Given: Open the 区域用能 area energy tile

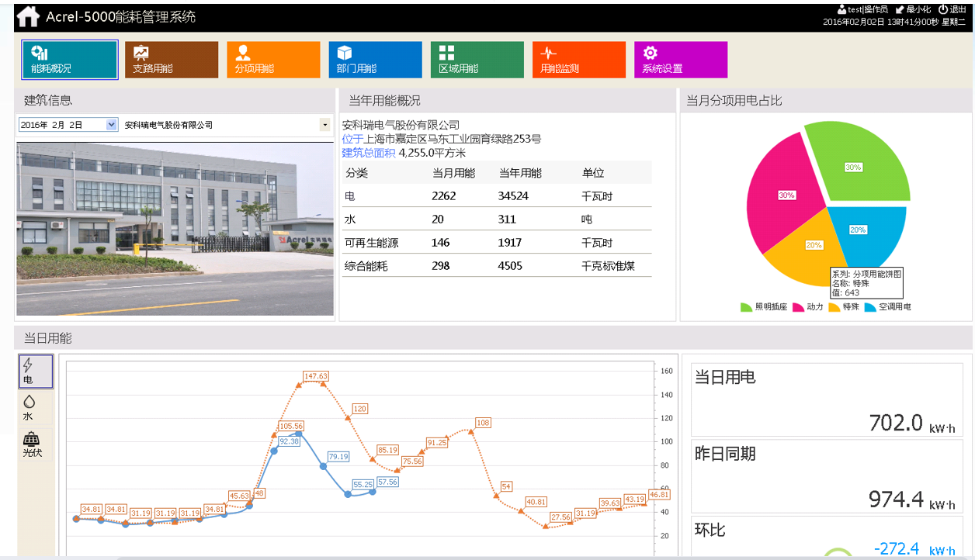Looking at the screenshot, I should click(477, 60).
